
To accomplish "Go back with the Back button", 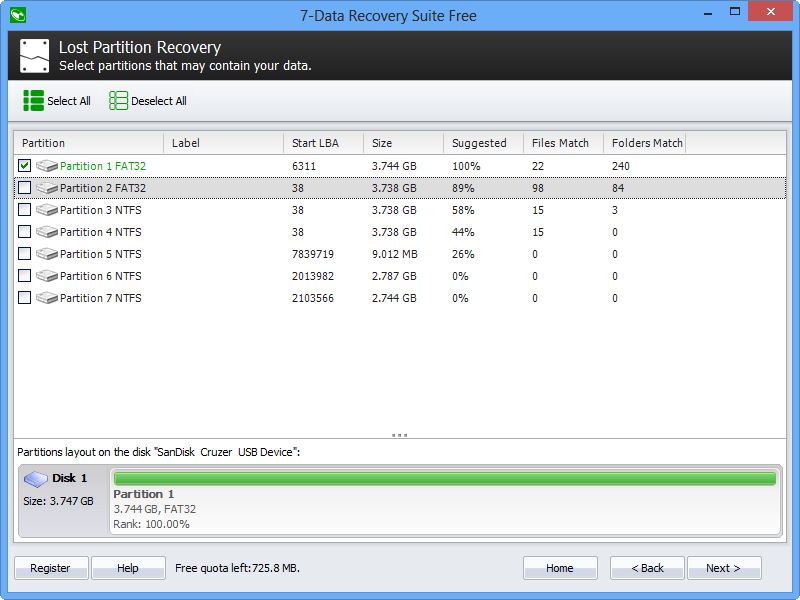I will 647,568.
